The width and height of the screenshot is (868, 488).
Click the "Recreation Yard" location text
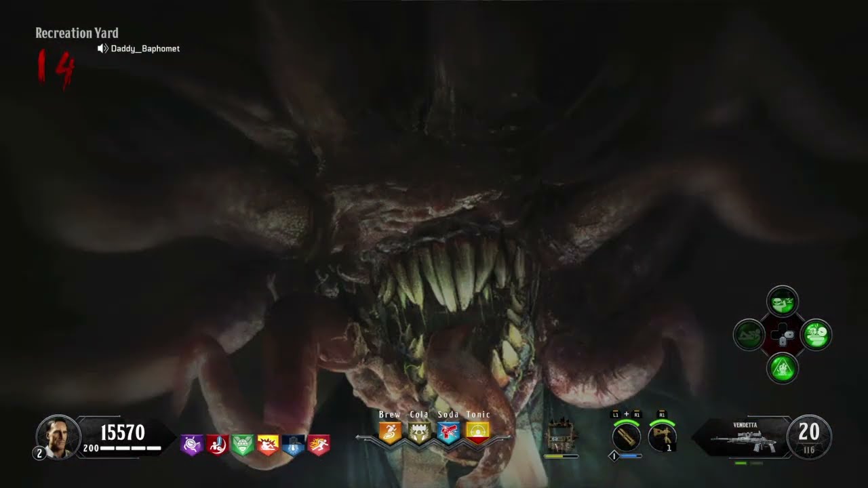(x=77, y=33)
